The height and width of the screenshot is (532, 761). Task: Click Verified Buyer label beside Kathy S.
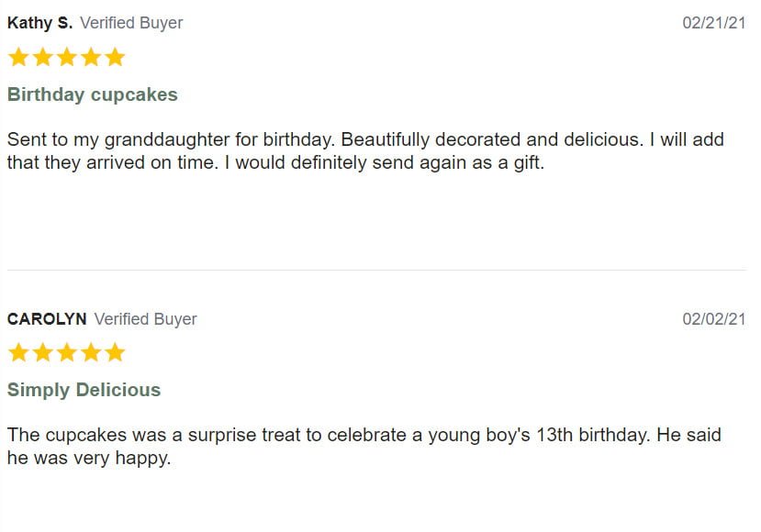click(x=131, y=23)
